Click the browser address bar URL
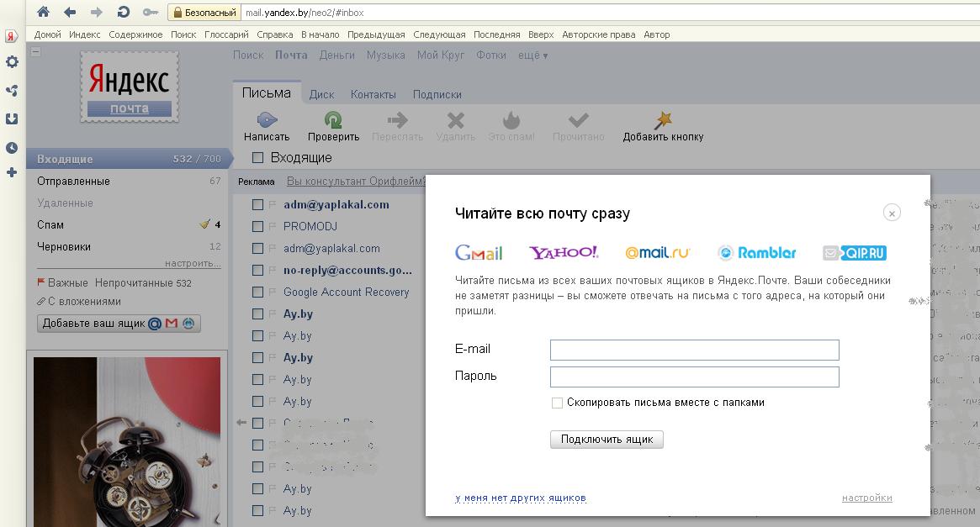This screenshot has width=980, height=527. (305, 13)
